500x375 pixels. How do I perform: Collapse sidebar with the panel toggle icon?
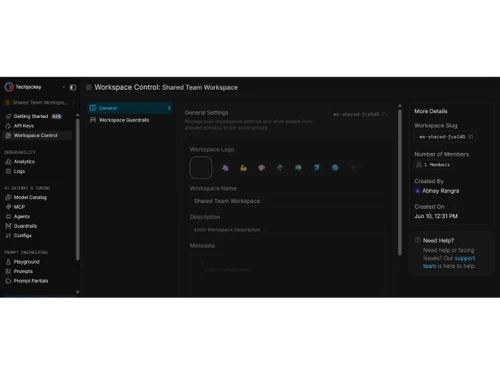tap(73, 87)
